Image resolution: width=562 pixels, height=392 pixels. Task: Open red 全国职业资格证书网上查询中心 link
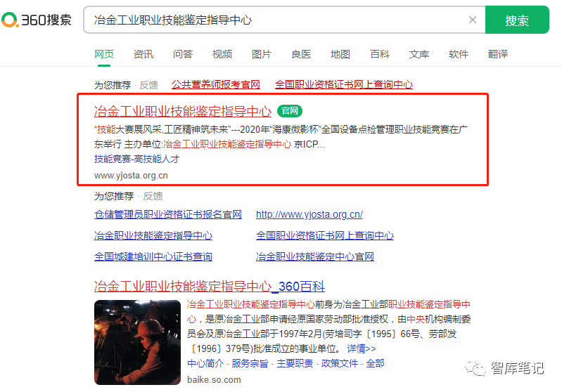(x=344, y=84)
